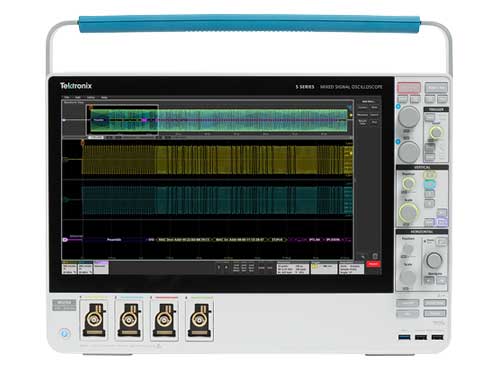Toggle the channel 4 front panel button
Screen dimensions: 500x375
point(429,203)
